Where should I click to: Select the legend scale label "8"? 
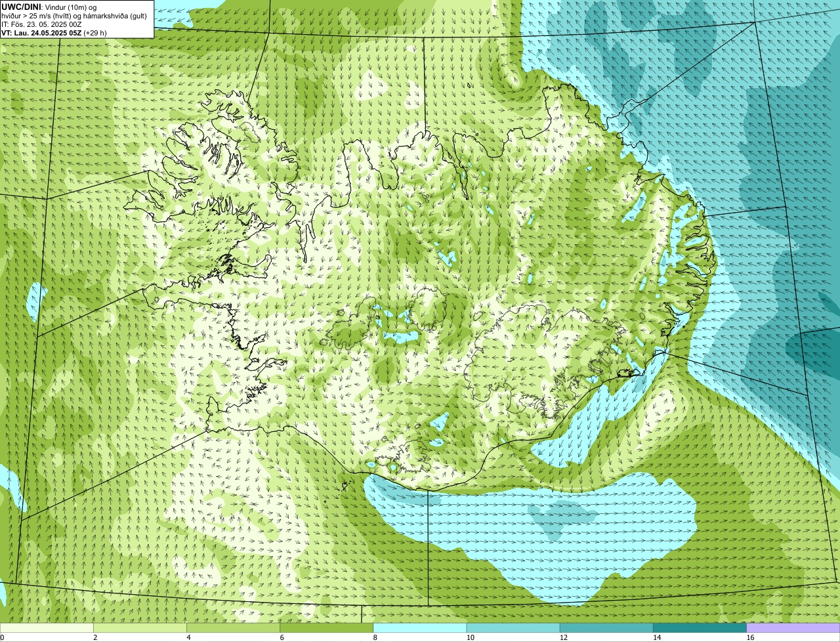pyautogui.click(x=375, y=637)
